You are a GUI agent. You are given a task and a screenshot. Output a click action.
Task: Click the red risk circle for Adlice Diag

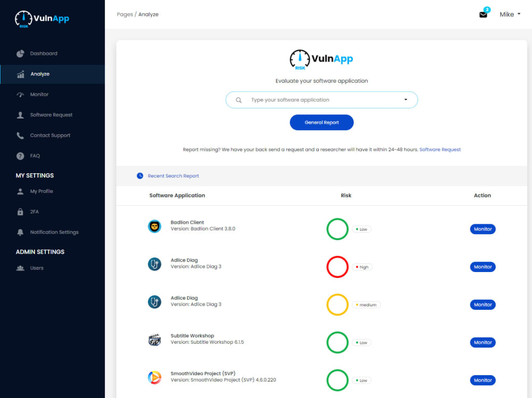[x=337, y=267]
